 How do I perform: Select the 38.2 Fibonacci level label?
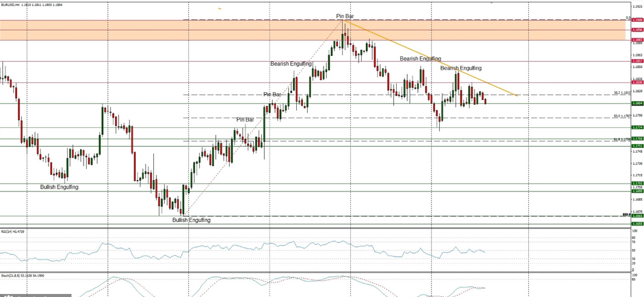coord(622,93)
